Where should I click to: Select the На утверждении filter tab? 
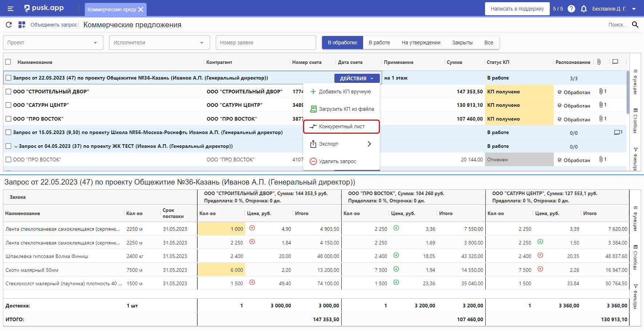(x=421, y=43)
